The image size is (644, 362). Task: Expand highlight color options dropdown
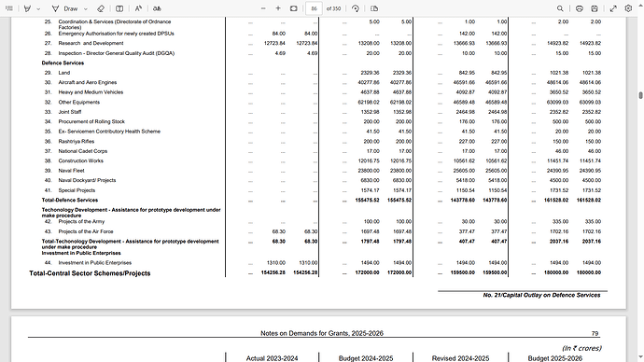[38, 8]
